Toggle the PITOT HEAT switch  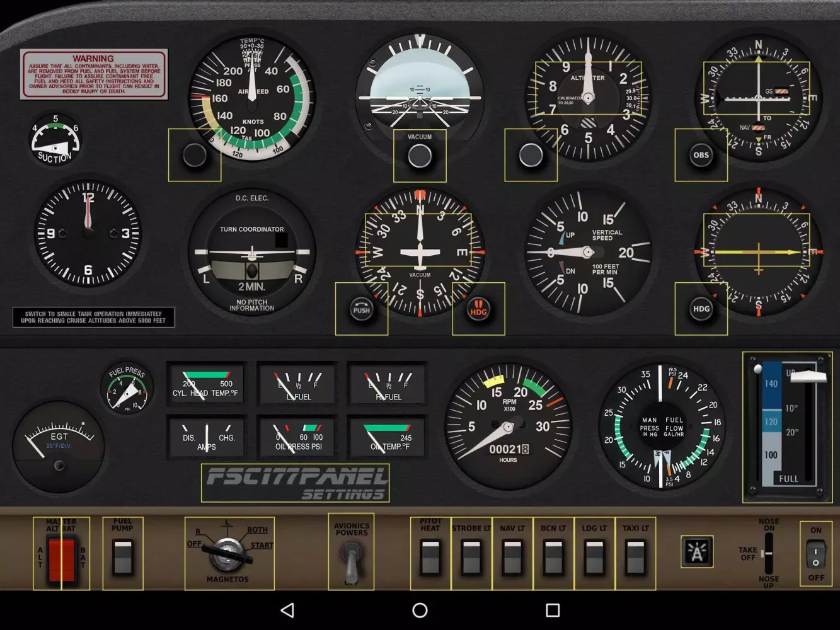pos(430,553)
